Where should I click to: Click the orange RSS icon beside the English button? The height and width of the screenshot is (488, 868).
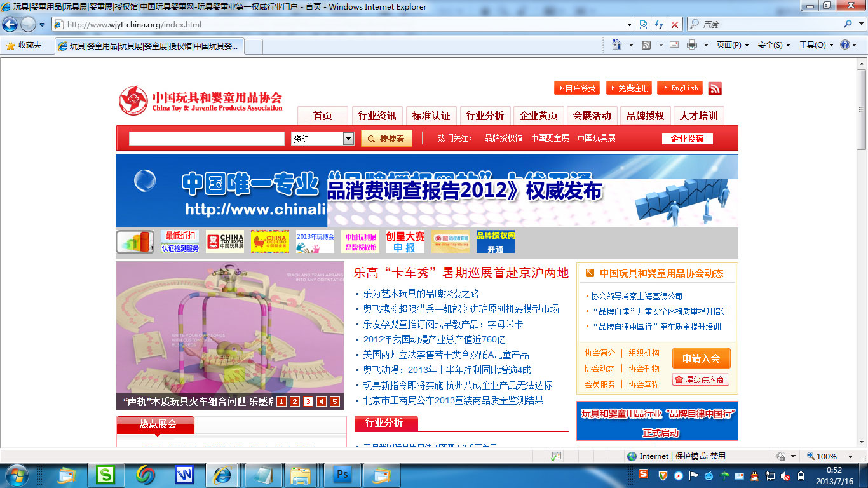[715, 88]
